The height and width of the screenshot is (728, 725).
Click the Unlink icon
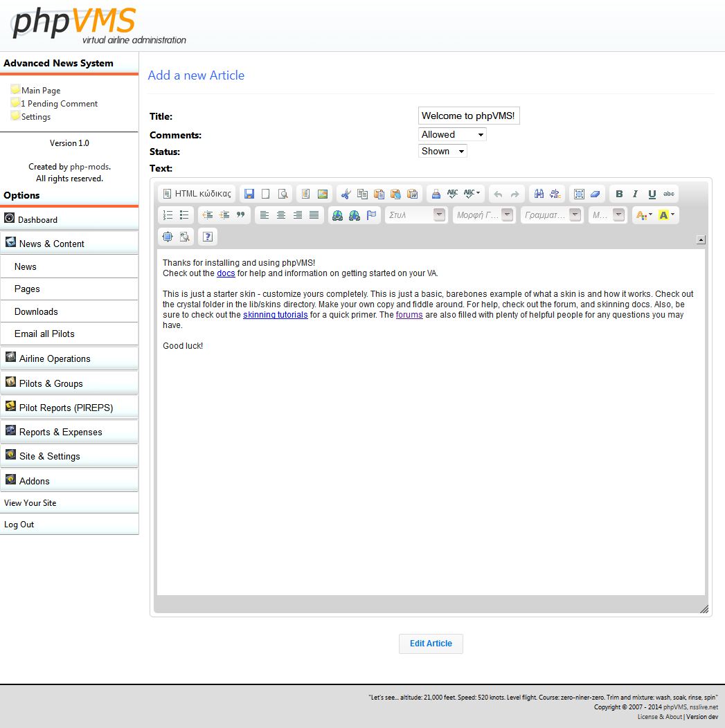[355, 215]
